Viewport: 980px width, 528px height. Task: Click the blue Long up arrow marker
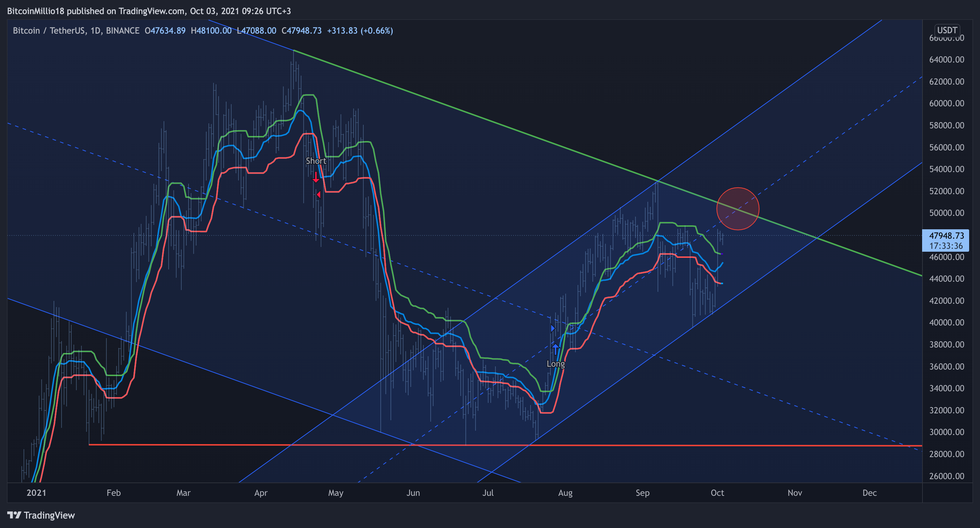coord(556,349)
